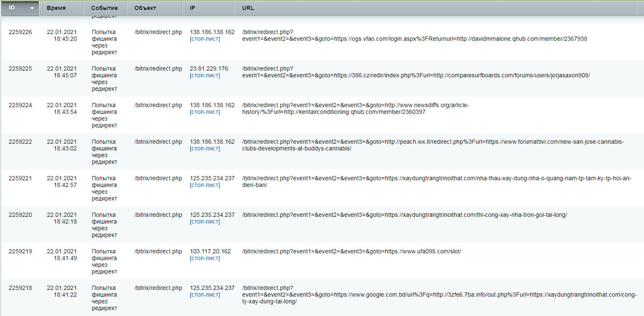Click URL containing peach.wx.lt redirect

coord(433,145)
